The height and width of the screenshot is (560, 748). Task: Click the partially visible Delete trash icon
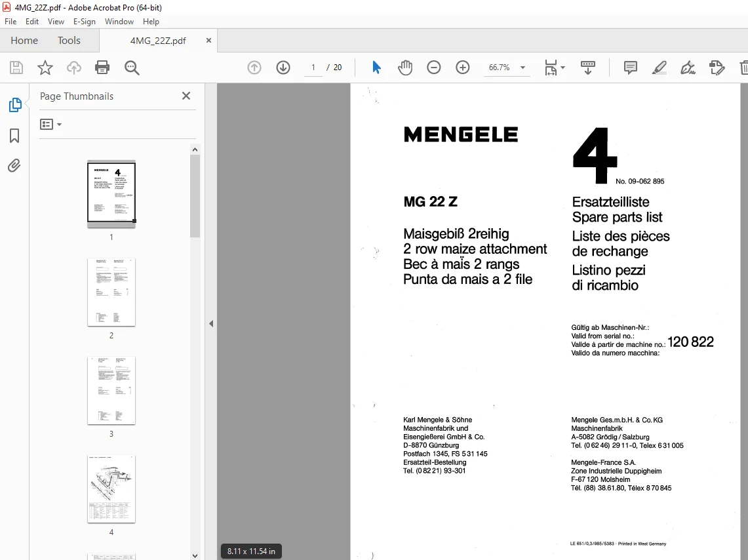click(x=743, y=68)
